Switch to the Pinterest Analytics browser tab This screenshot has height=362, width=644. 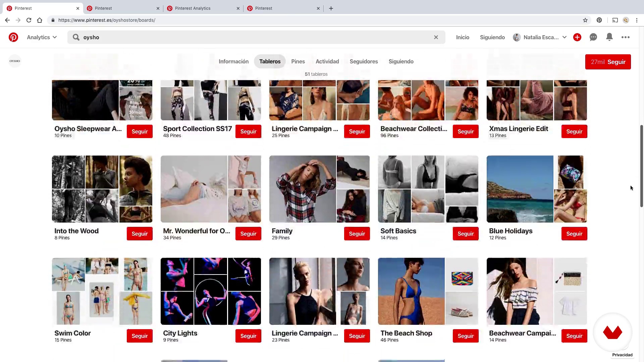pyautogui.click(x=203, y=8)
